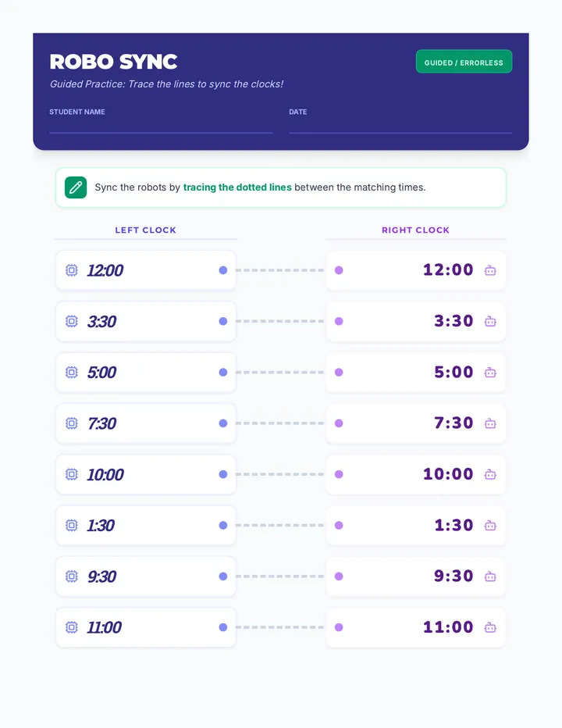The image size is (562, 728).
Task: Click the chip icon beside left 5:00
Action: click(72, 373)
